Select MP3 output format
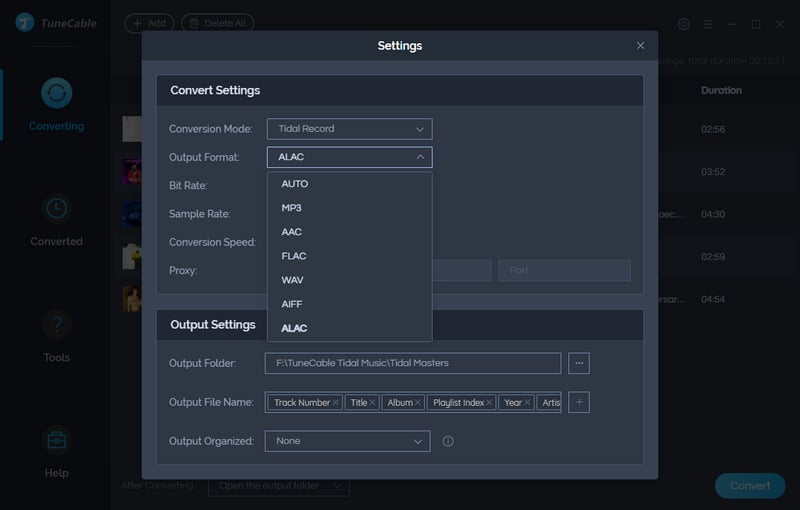The width and height of the screenshot is (800, 510). click(349, 208)
